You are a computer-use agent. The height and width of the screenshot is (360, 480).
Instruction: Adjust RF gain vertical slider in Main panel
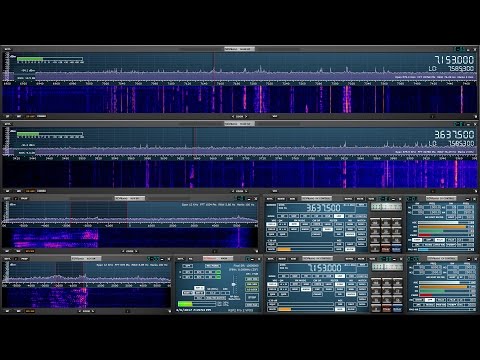234,284
